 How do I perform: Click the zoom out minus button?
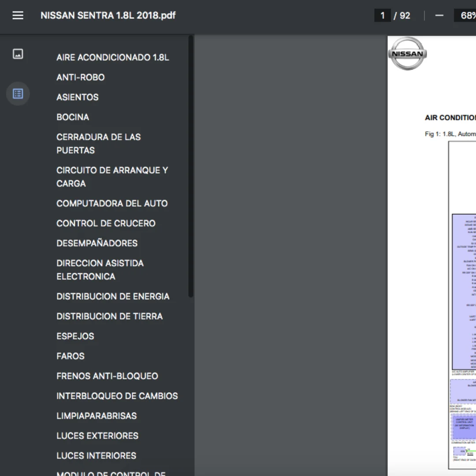point(439,15)
